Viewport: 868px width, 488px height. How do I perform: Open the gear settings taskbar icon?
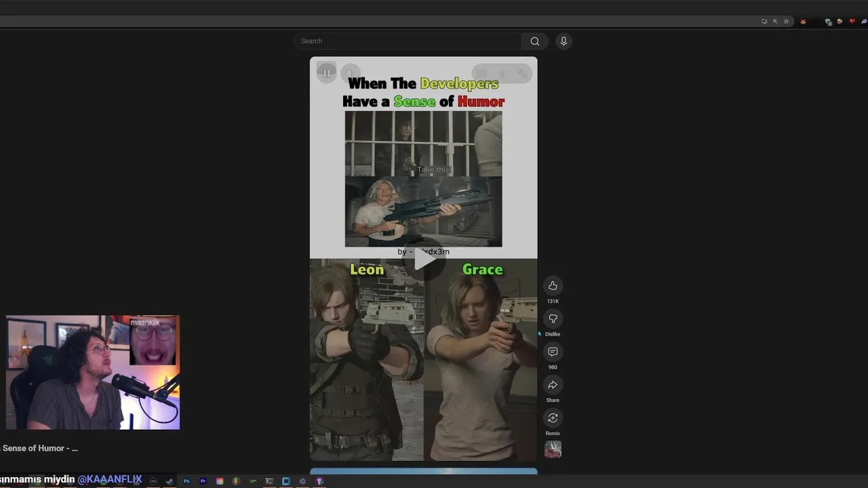click(x=302, y=481)
